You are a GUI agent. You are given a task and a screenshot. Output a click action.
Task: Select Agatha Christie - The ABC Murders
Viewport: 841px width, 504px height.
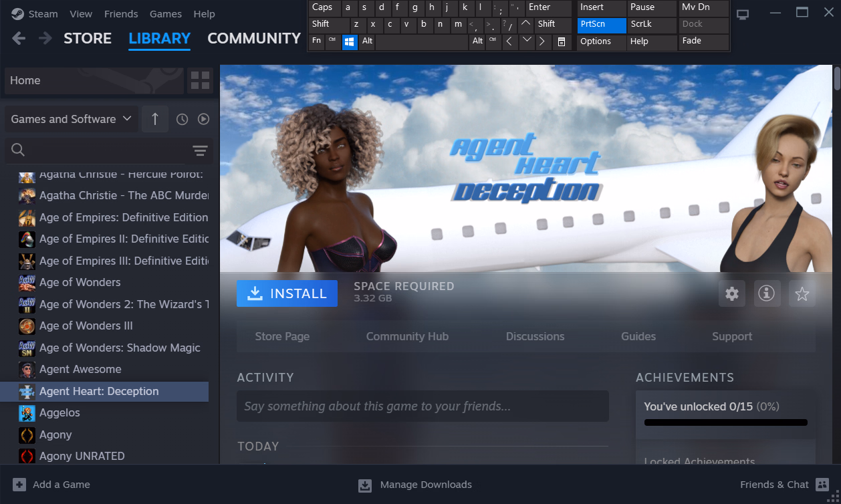point(104,196)
